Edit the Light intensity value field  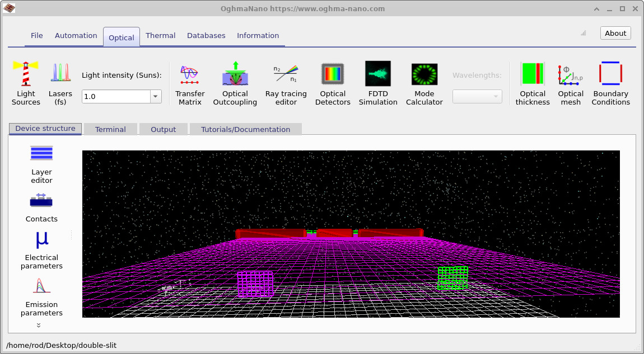(x=115, y=96)
